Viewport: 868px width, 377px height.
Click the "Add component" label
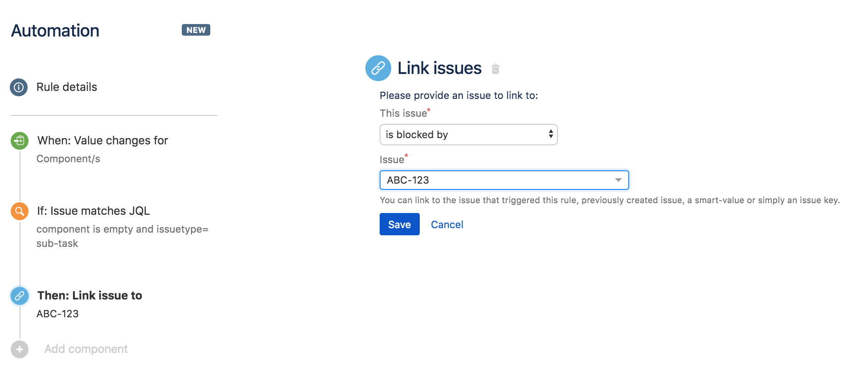click(x=86, y=349)
